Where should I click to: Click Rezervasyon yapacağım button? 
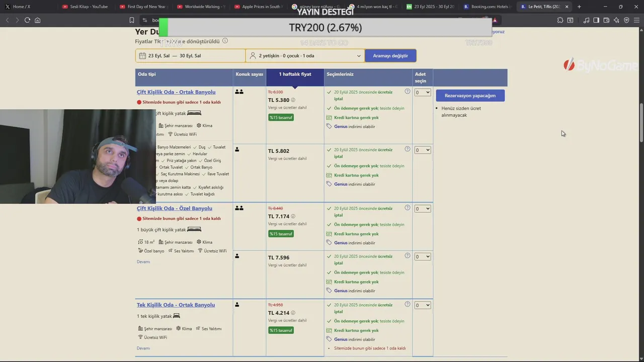(x=470, y=96)
